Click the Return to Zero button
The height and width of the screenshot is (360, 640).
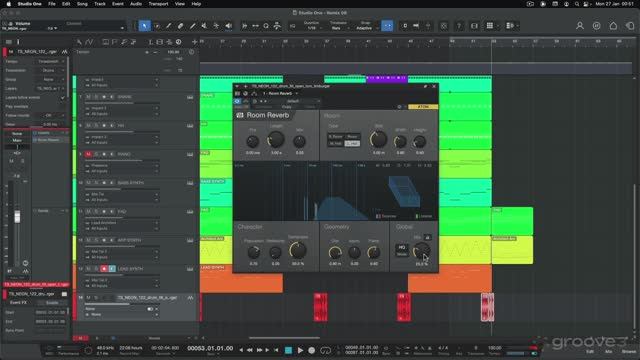[276, 350]
